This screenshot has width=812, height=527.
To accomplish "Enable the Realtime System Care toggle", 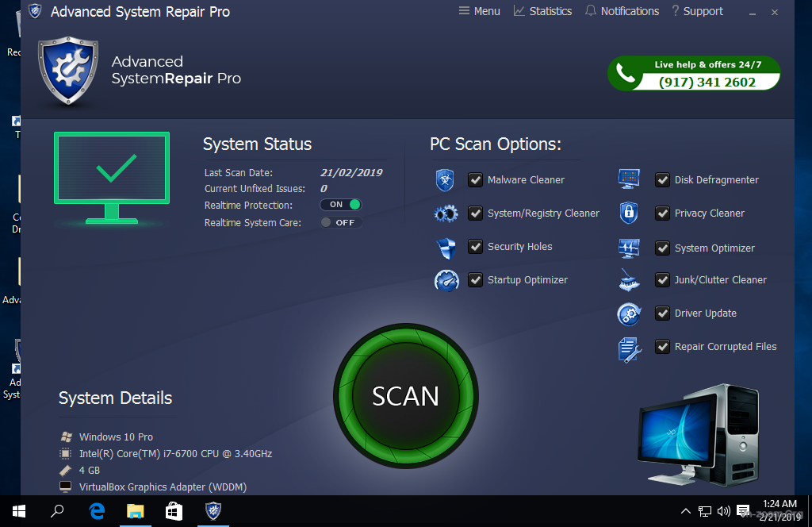I will pyautogui.click(x=341, y=223).
